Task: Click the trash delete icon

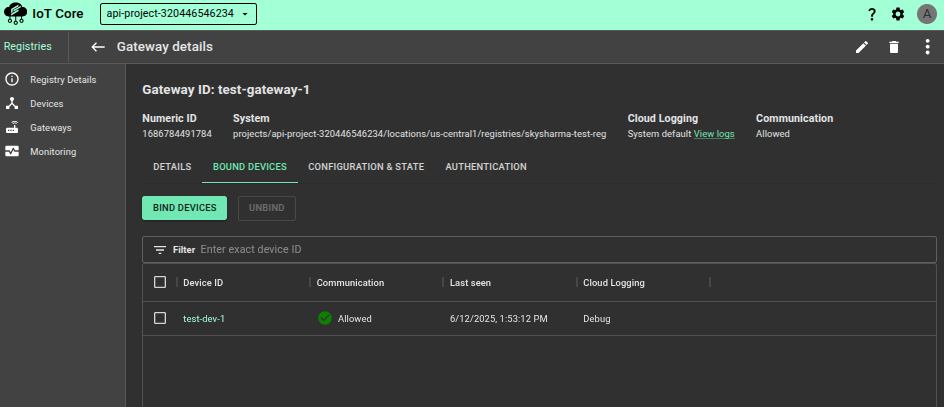Action: pos(894,47)
